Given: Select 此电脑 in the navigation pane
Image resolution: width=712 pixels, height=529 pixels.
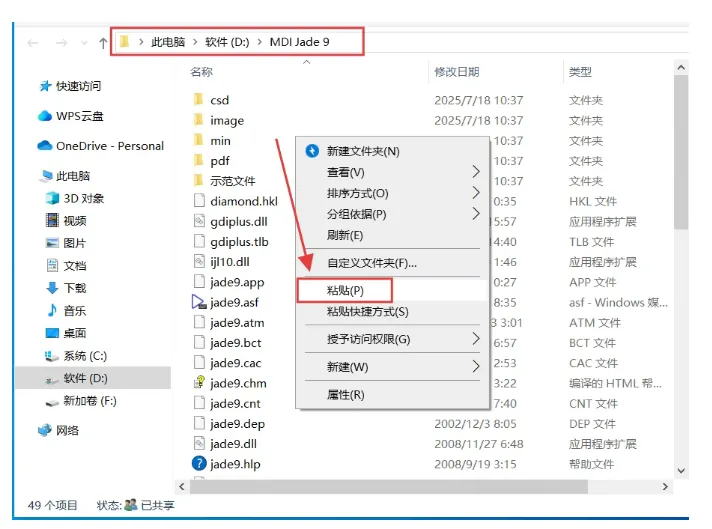Looking at the screenshot, I should (x=73, y=176).
